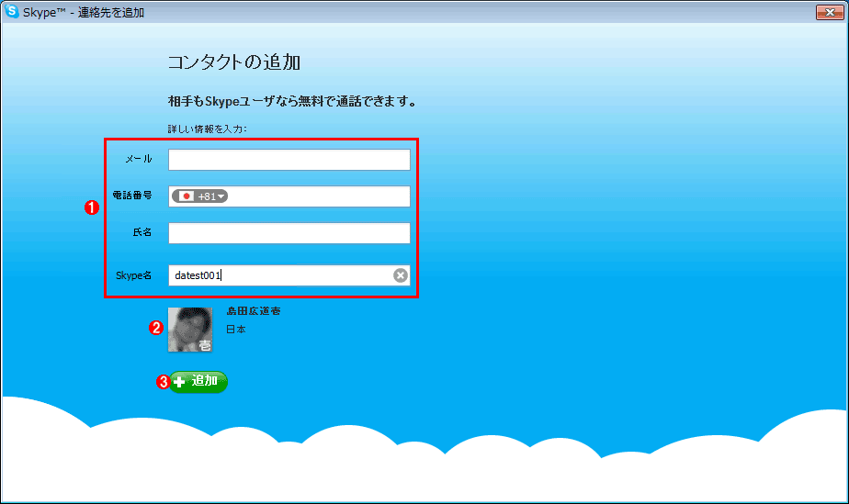Click the Skype名 field label
This screenshot has height=504, width=849.
tap(134, 275)
